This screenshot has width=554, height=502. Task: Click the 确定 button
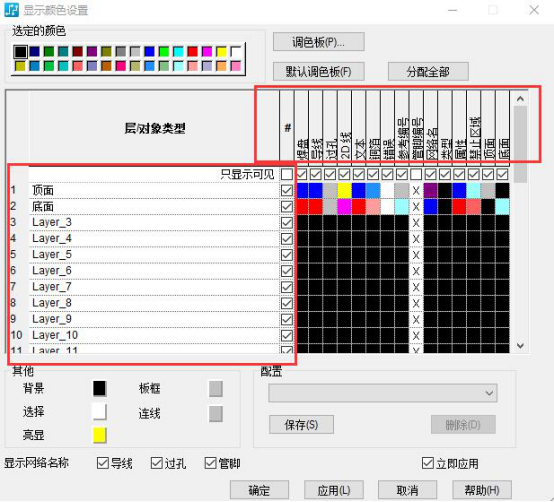259,490
